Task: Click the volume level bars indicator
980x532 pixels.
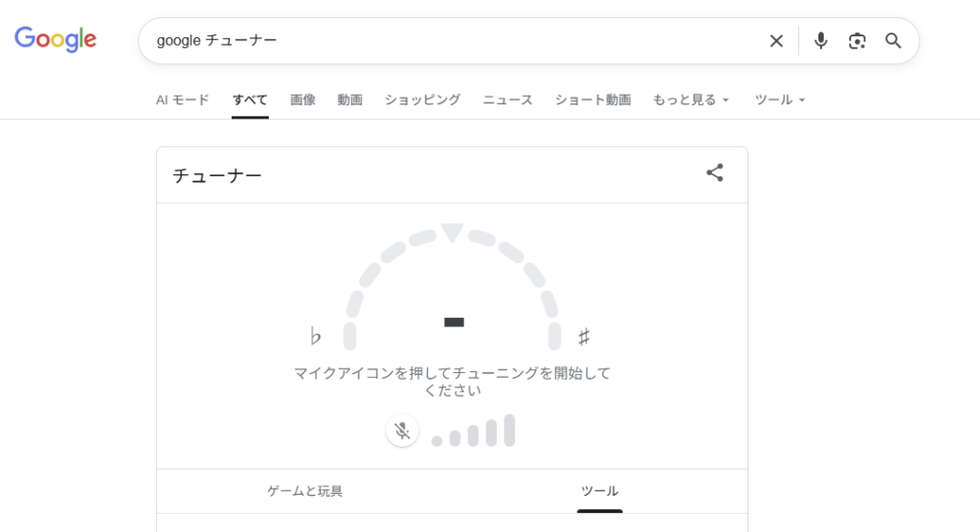Action: click(473, 432)
